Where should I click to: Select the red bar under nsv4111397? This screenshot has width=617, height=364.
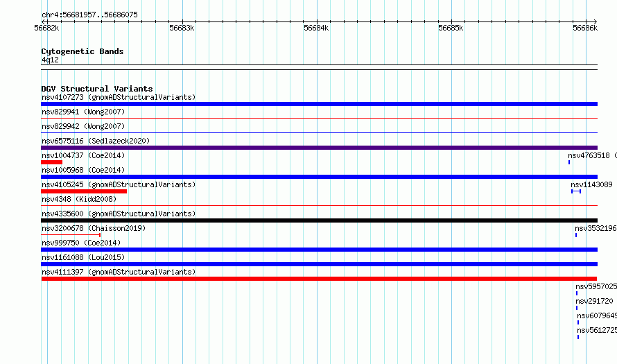pyautogui.click(x=319, y=279)
